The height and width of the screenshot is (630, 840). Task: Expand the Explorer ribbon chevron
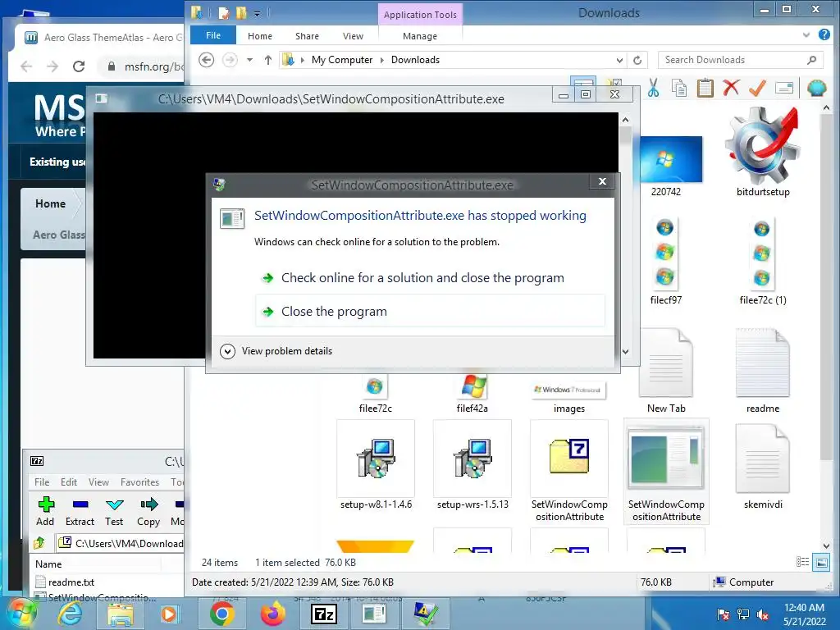tap(806, 34)
